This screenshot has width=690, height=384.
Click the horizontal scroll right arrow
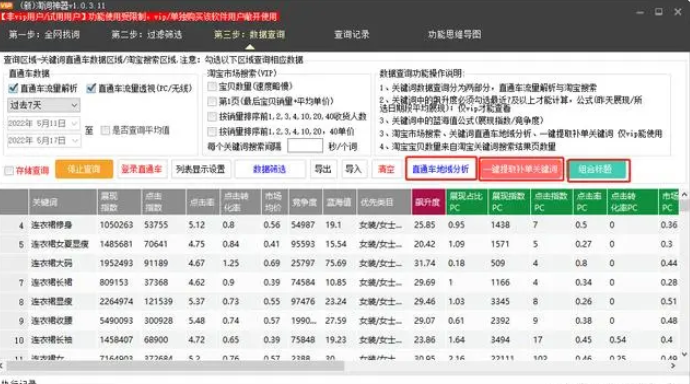pyautogui.click(x=673, y=366)
